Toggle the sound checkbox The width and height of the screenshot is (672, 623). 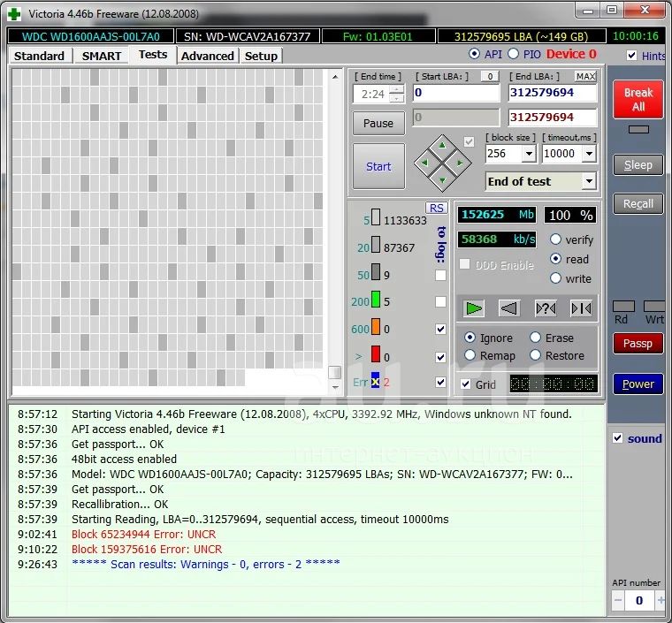tap(617, 438)
